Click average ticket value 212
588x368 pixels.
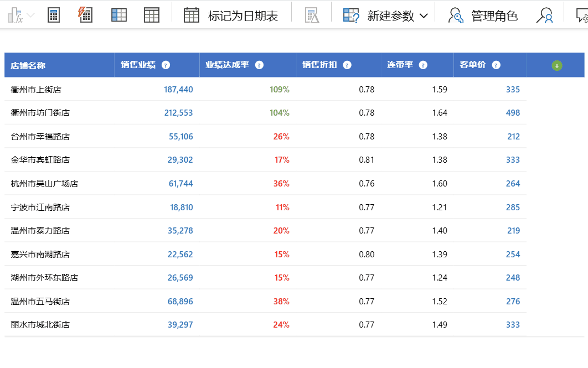tap(513, 136)
